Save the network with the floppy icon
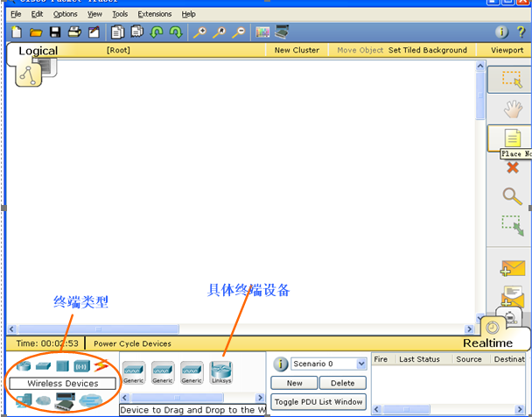Viewport: 532px width, 417px height. pyautogui.click(x=55, y=32)
